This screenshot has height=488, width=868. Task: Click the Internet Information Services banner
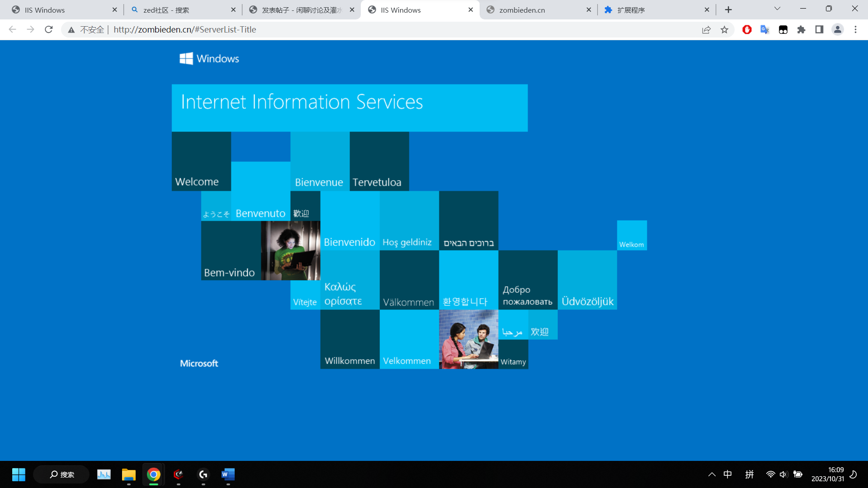[349, 108]
